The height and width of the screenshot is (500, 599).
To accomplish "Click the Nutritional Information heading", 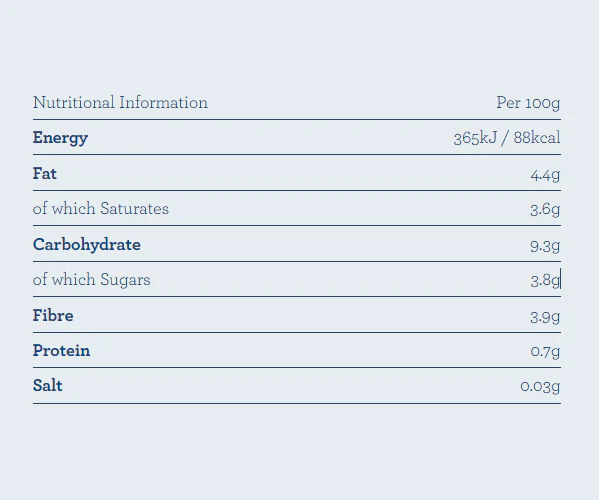I will (x=120, y=102).
